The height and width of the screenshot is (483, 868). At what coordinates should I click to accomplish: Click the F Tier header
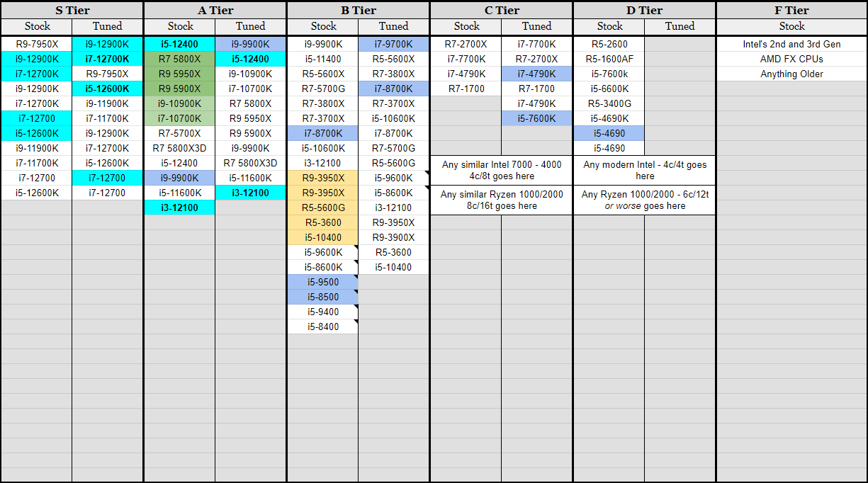(791, 10)
